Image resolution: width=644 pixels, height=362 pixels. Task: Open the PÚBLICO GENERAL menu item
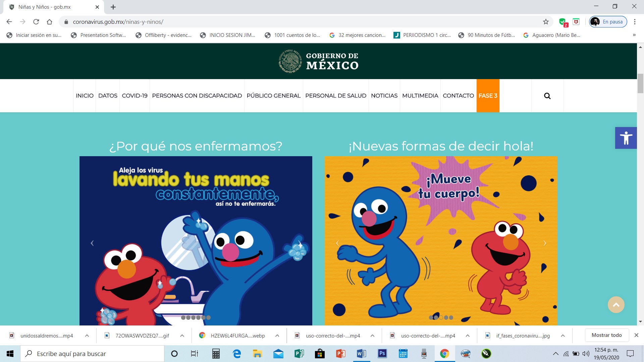tap(273, 96)
